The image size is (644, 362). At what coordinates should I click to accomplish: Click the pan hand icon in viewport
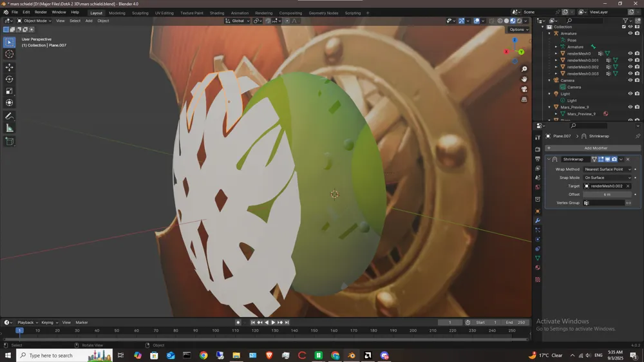524,79
